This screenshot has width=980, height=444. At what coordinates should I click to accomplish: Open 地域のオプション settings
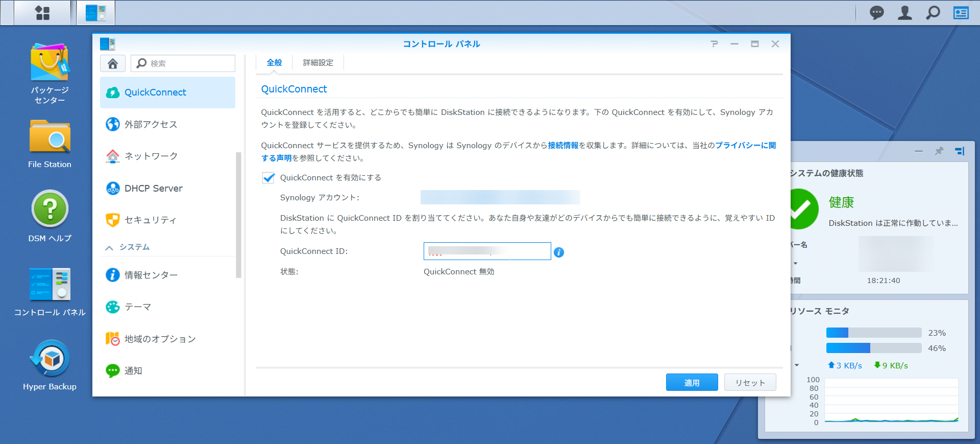click(x=167, y=339)
